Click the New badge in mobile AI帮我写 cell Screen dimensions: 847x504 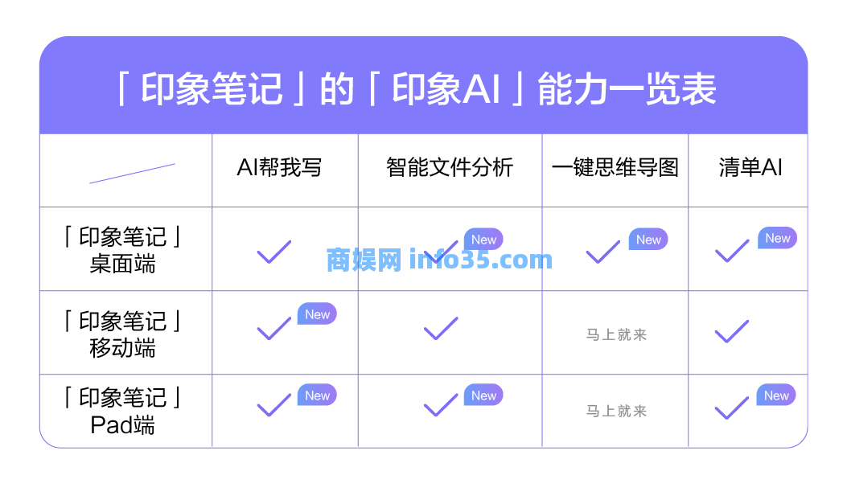point(317,314)
